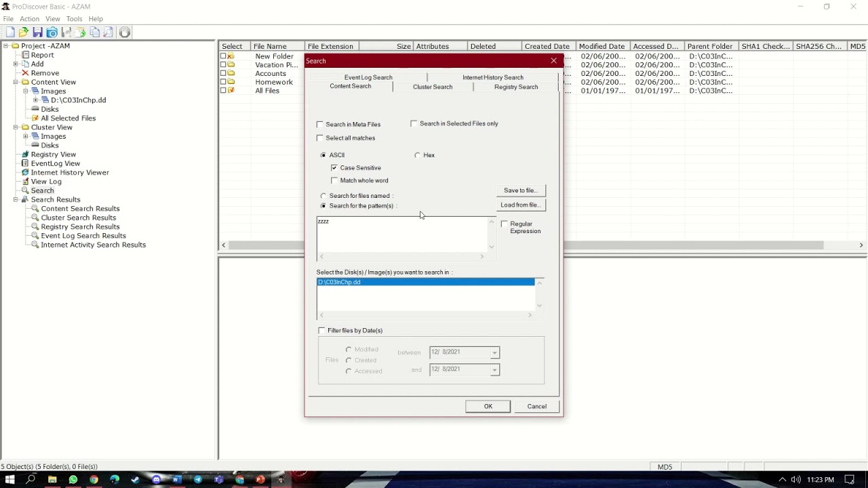Image resolution: width=868 pixels, height=488 pixels.
Task: Click the Save to file button
Action: [521, 190]
